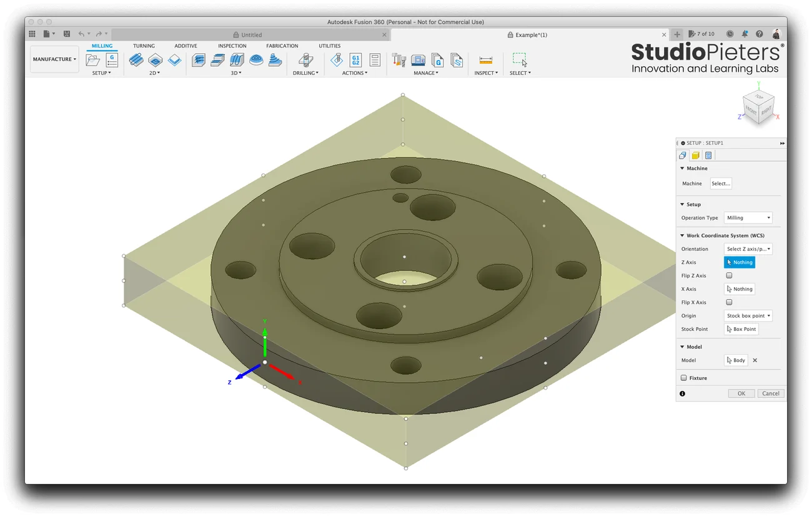
Task: Click the Simulate action icon
Action: click(x=337, y=60)
